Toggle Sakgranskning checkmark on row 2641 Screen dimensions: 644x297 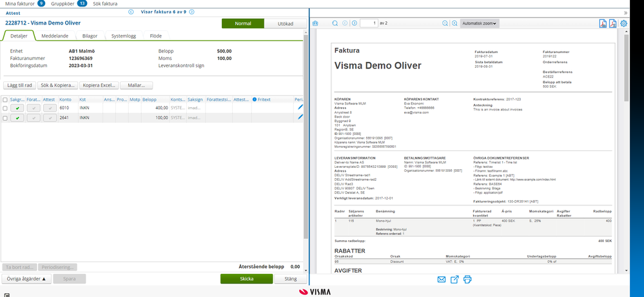[x=17, y=118]
